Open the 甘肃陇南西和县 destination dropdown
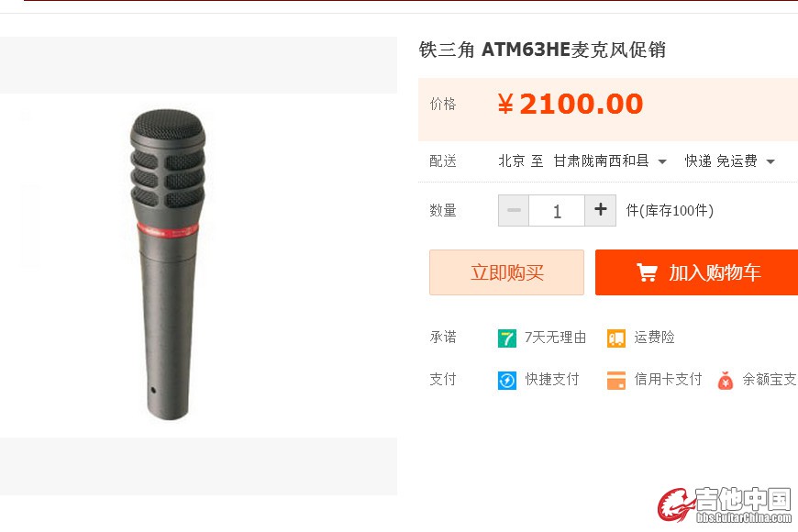 (610, 161)
